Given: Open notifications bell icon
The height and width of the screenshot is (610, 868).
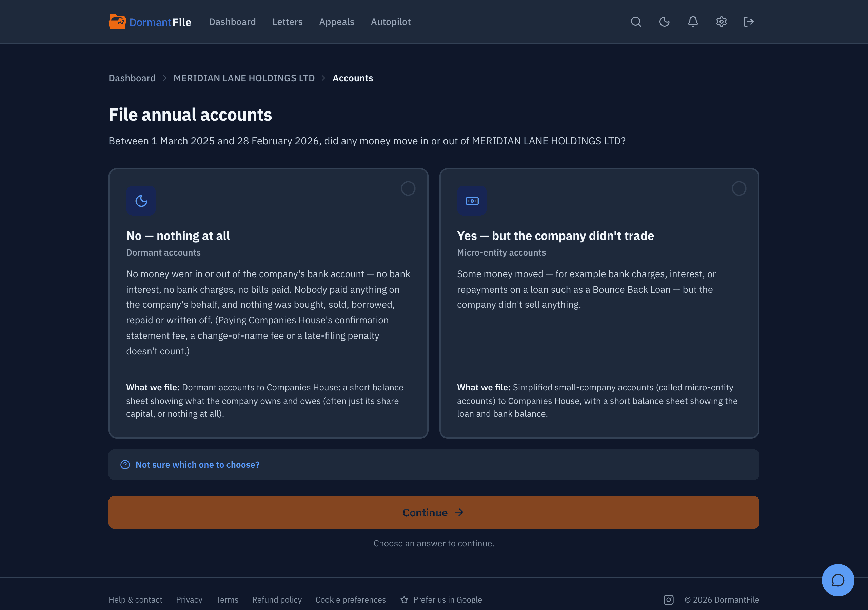Looking at the screenshot, I should pos(693,22).
